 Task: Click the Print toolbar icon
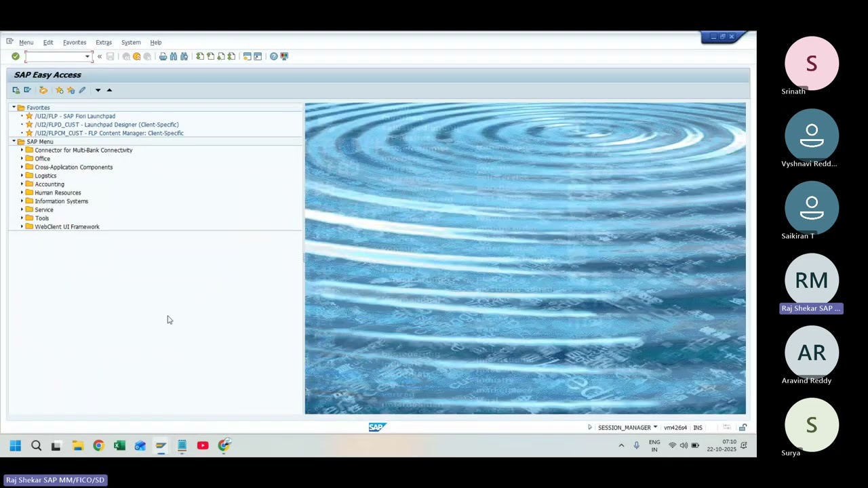pyautogui.click(x=163, y=56)
